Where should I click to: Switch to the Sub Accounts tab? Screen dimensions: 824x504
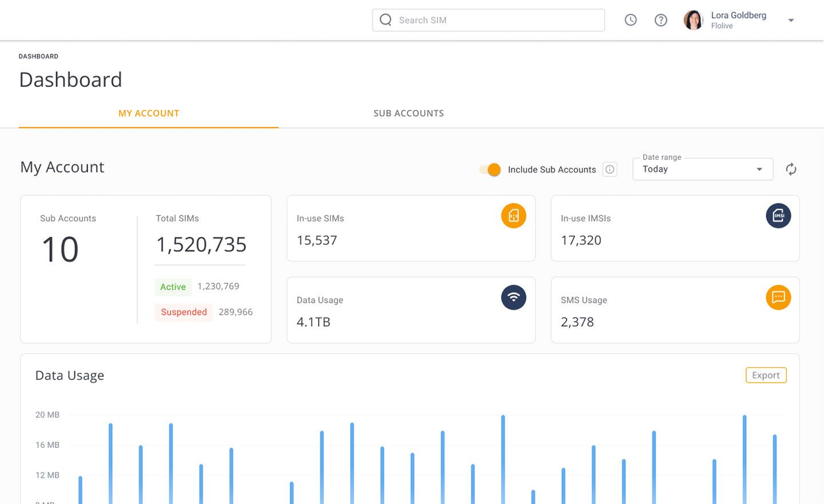pos(409,113)
